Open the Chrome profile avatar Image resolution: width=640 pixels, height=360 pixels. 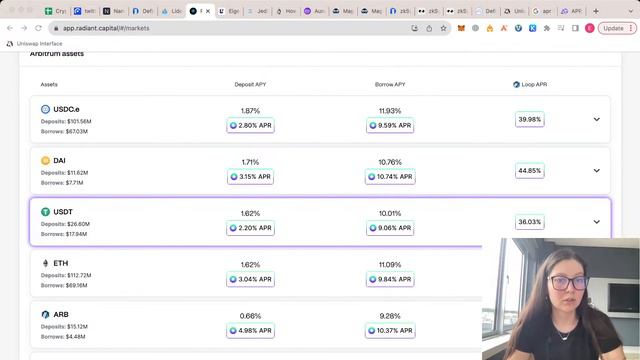[589, 28]
